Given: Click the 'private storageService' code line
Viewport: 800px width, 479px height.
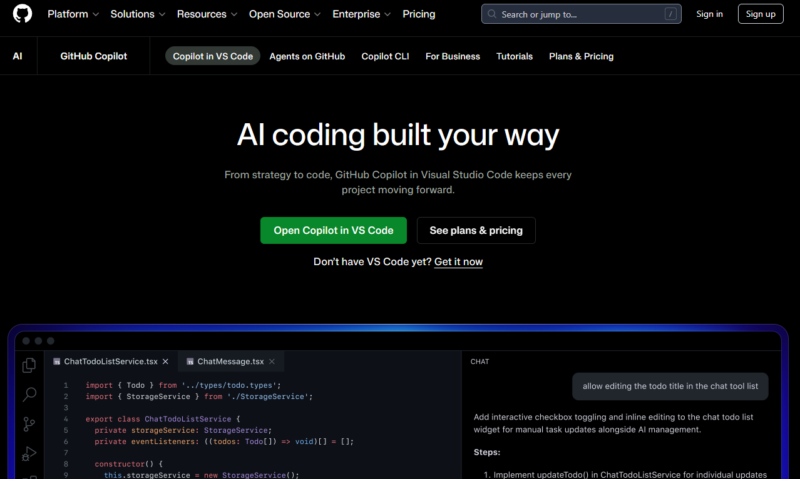Looking at the screenshot, I should [x=183, y=430].
